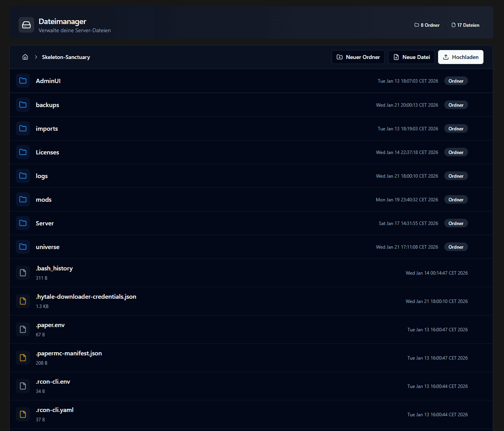Screen dimensions: 504x431
Task: Click the yellow icon for .papermc-manifest.json
Action: point(23,358)
